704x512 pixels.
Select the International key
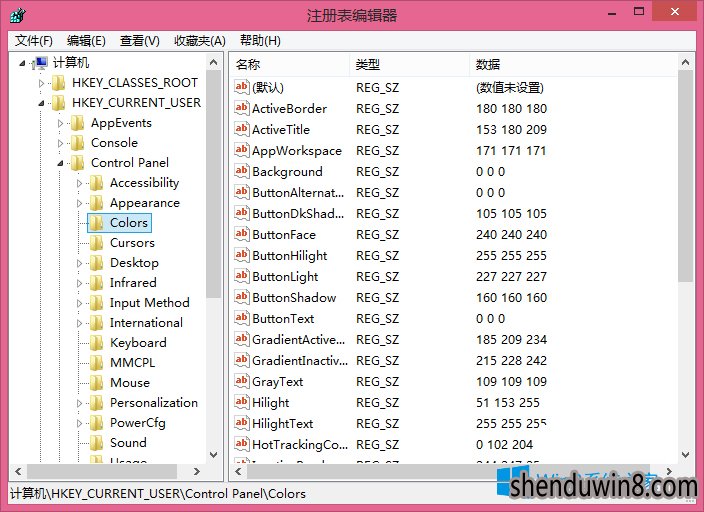pyautogui.click(x=146, y=322)
